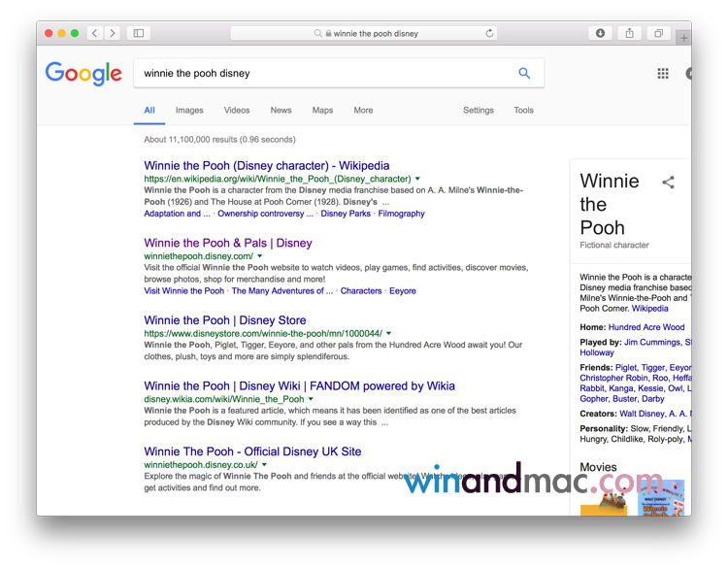Open the Safari downloads button
728x568 pixels.
tap(600, 33)
